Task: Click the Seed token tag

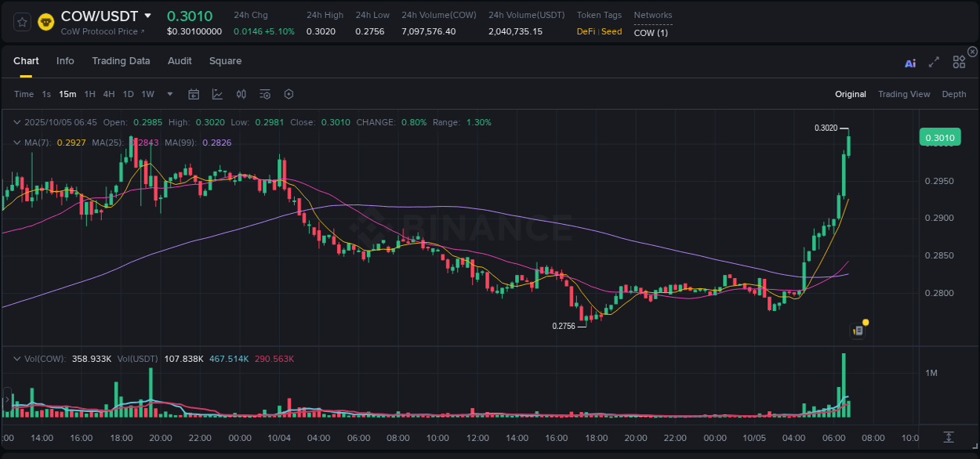Action: point(611,31)
